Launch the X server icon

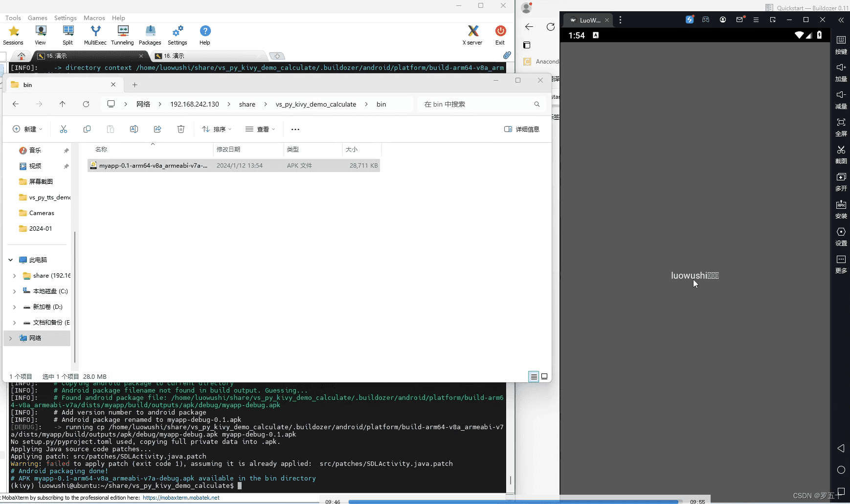pos(472,35)
